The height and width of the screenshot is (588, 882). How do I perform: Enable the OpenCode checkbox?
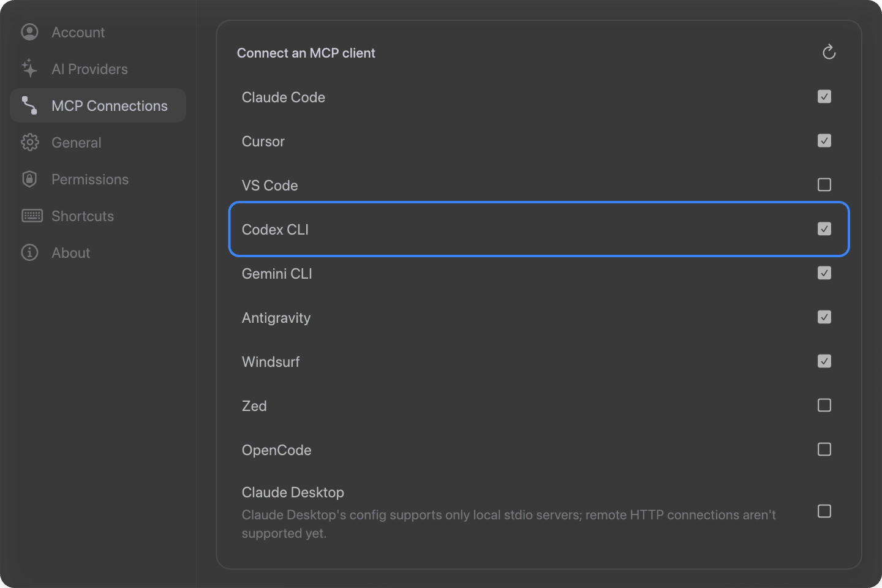tap(824, 450)
